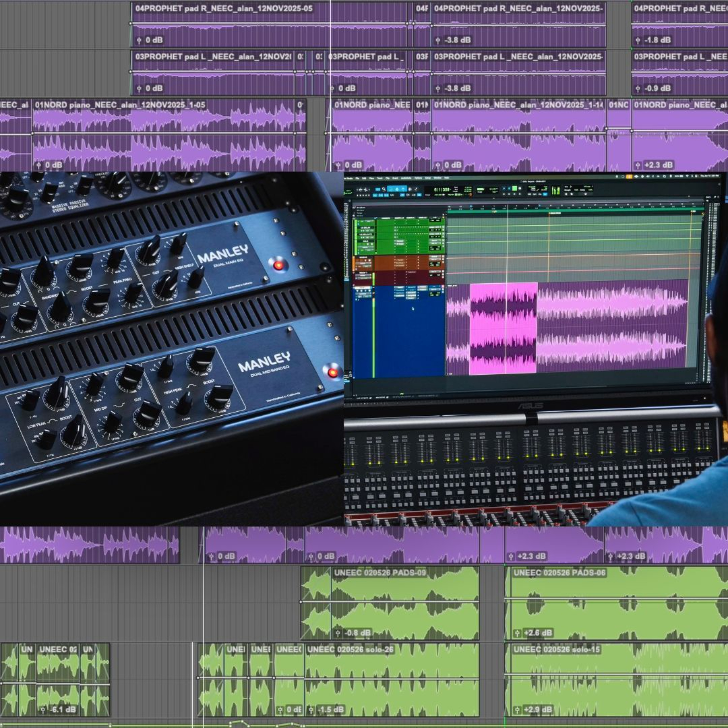Open the View menu on the monitor's Pro Tools
The width and height of the screenshot is (728, 728).
click(372, 178)
